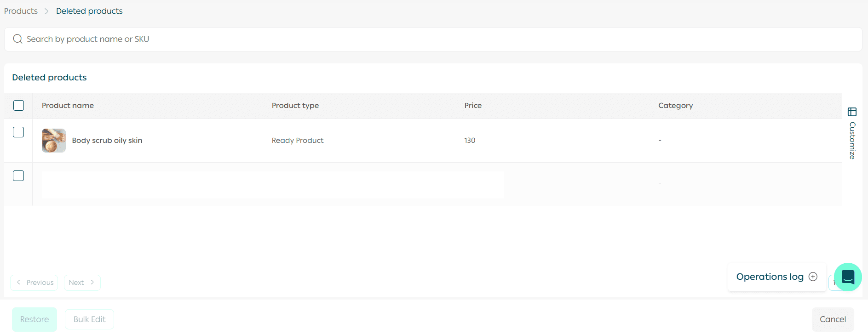Click the search magnifier icon
Viewport: 868px width, 334px height.
17,39
